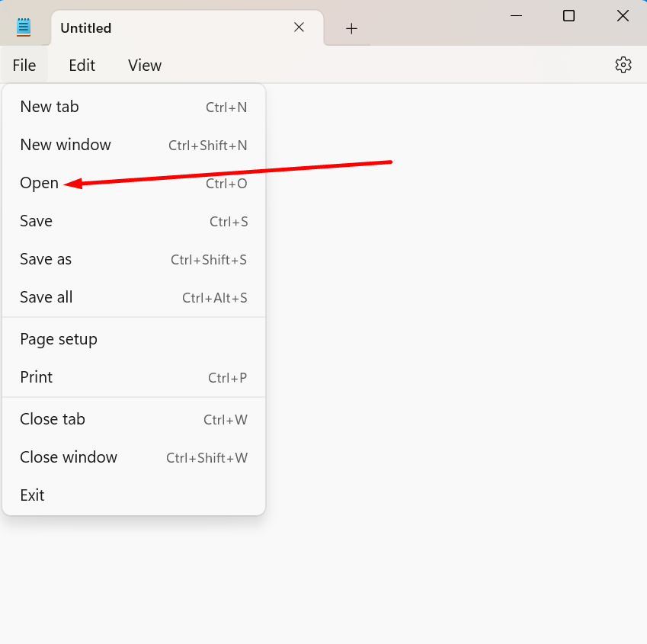Viewport: 647px width, 644px height.
Task: Click Exit to quit Notepad
Action: click(x=32, y=495)
